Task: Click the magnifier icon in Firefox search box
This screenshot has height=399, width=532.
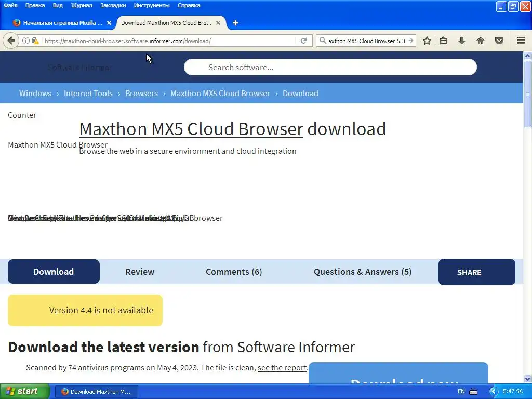Action: point(323,41)
